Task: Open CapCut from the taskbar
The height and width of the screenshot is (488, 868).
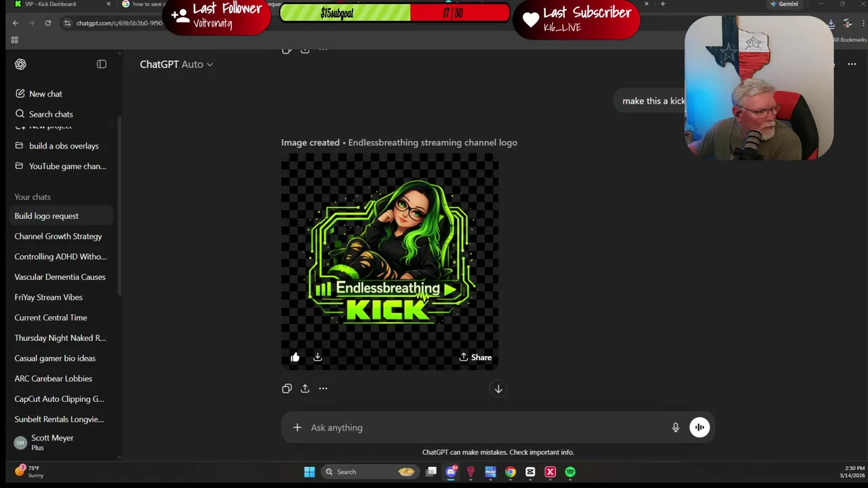Action: point(530,472)
